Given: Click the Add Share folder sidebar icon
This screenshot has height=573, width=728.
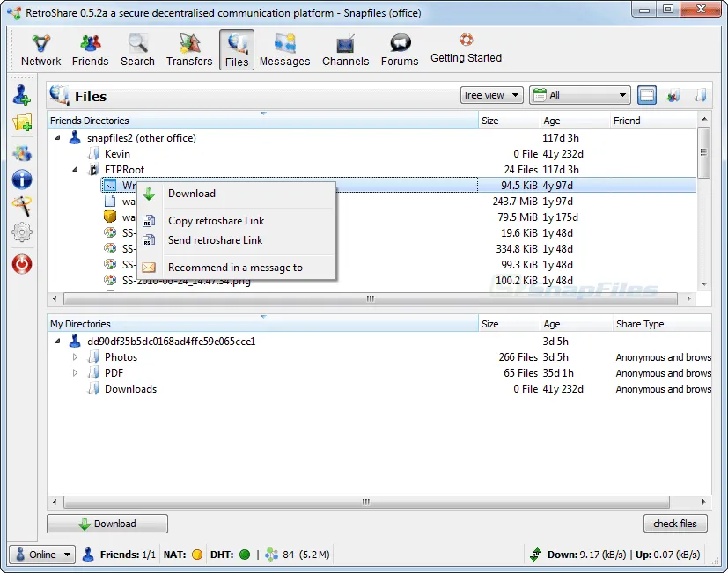Looking at the screenshot, I should click(x=22, y=122).
